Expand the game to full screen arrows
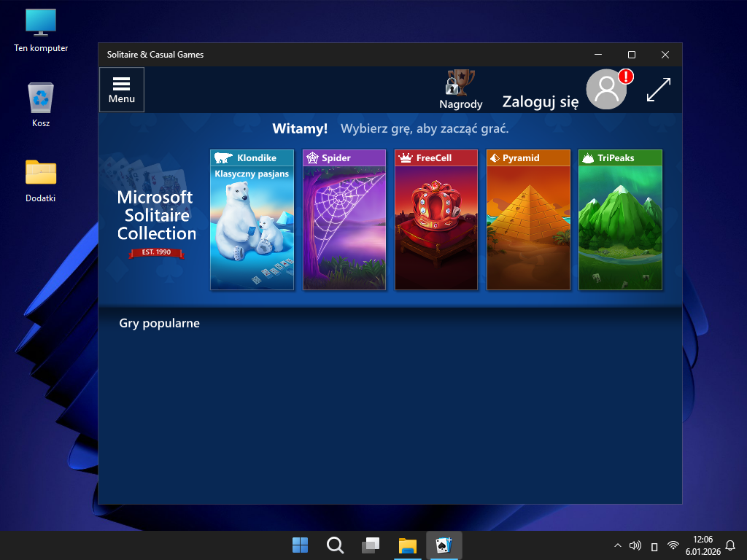747x560 pixels. pyautogui.click(x=659, y=90)
